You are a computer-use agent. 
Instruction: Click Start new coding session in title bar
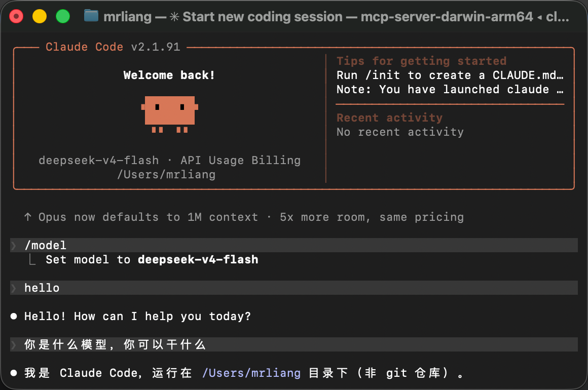coord(263,17)
